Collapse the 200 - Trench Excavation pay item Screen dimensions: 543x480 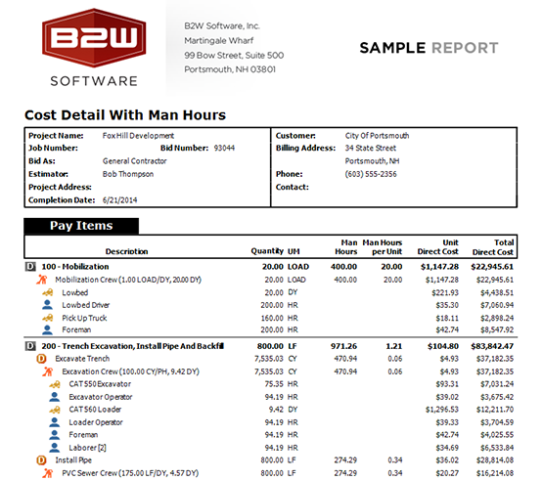tap(30, 346)
